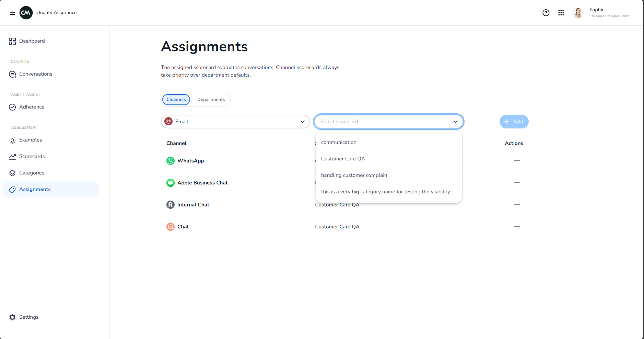This screenshot has width=644, height=339.
Task: Switch to the Departments tab
Action: point(211,100)
